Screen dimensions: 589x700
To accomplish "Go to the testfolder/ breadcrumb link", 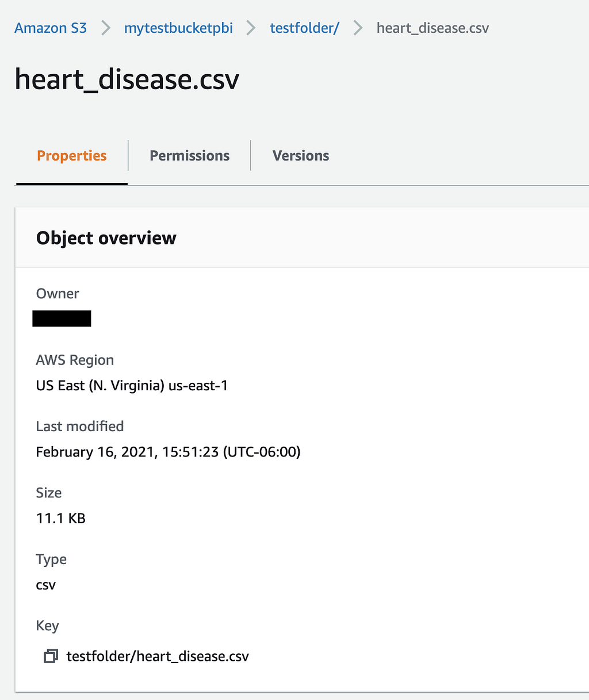I will [x=304, y=28].
